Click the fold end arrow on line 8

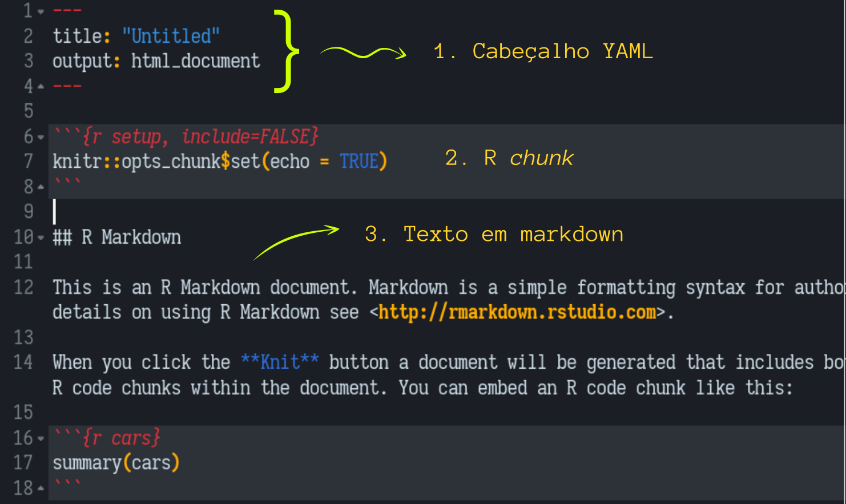point(41,187)
